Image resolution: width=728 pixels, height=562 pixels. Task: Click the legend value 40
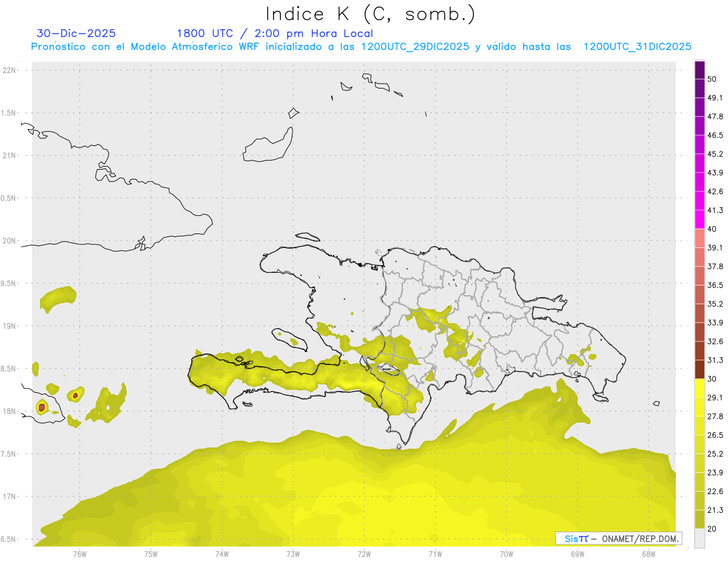[x=712, y=229]
